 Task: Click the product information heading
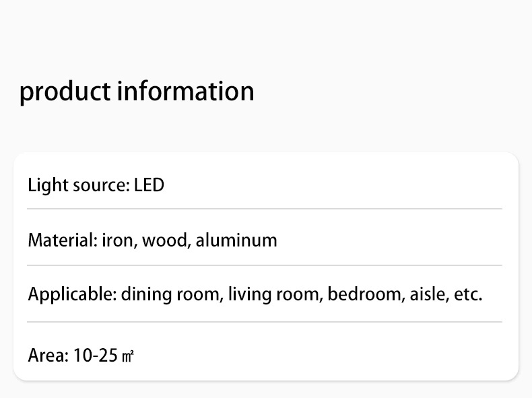[x=137, y=92]
